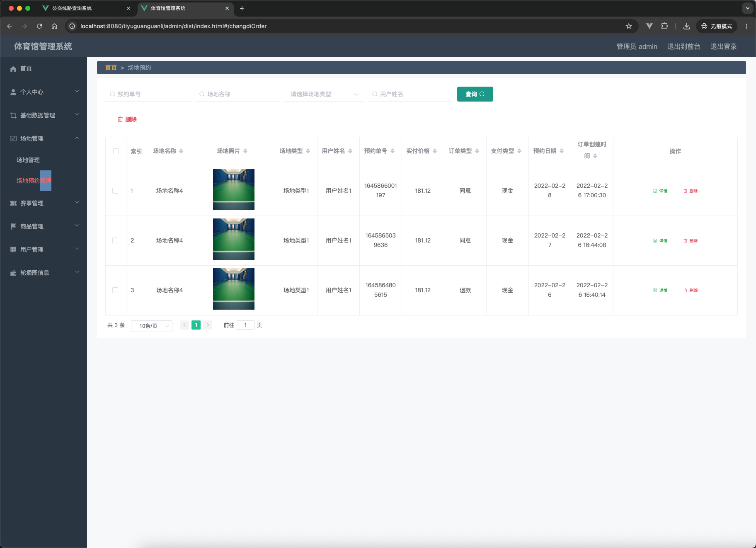Expand 用户管理 menu chevron
Screen dimensions: 756x548
pyautogui.click(x=77, y=249)
